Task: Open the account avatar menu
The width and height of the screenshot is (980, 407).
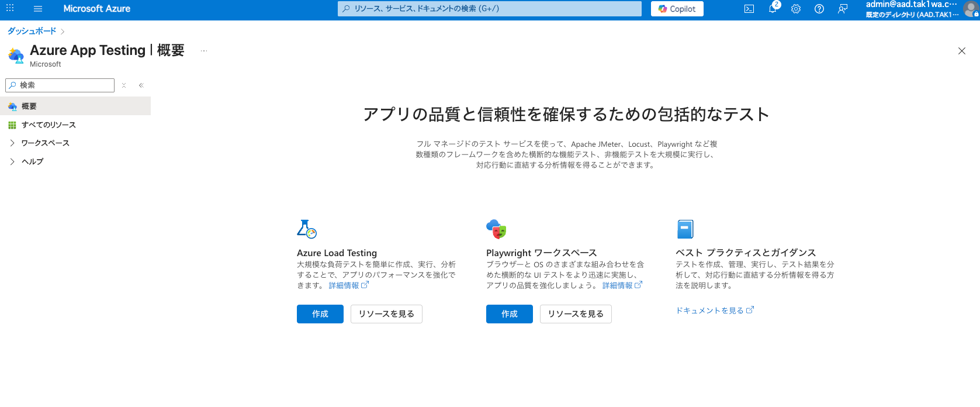Action: [x=971, y=9]
